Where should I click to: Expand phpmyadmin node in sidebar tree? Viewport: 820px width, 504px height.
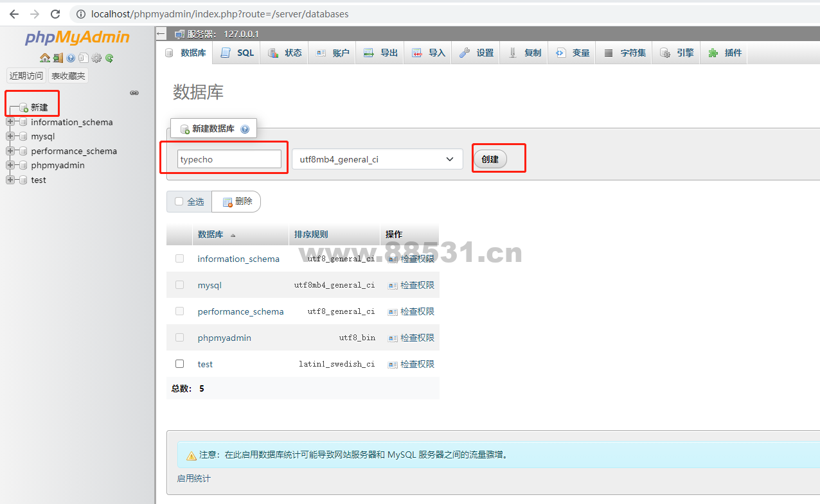coord(10,165)
